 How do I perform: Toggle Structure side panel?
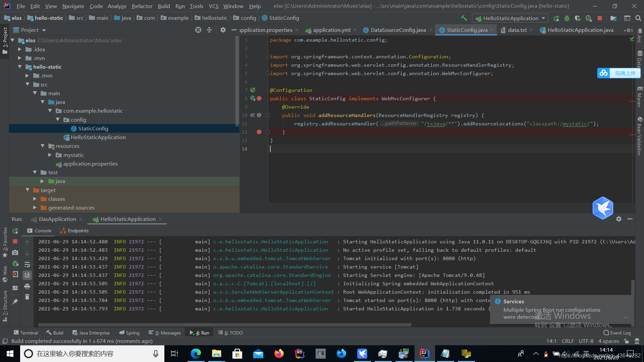pos(5,306)
